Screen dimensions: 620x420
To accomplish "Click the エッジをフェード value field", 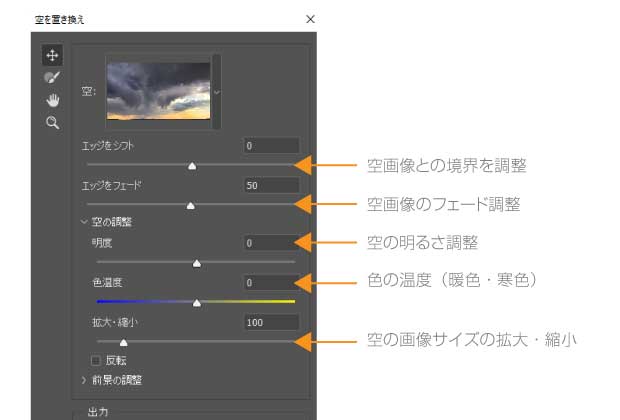I will pyautogui.click(x=271, y=185).
